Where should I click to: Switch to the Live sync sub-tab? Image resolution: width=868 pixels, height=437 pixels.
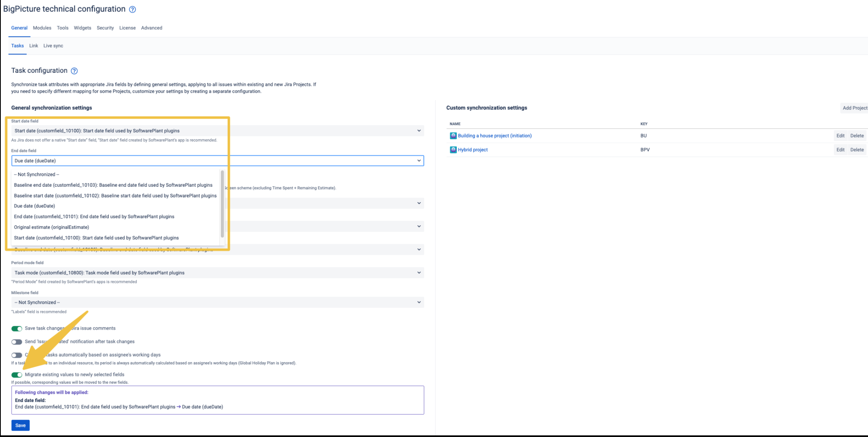tap(53, 46)
